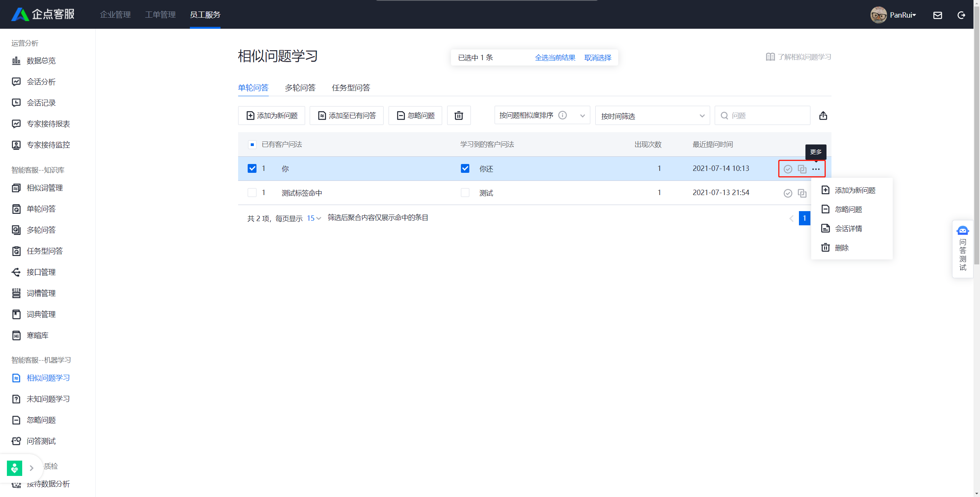Viewport: 980px width, 497px height.
Task: Uncheck the first row 你 checkbox
Action: (x=252, y=169)
